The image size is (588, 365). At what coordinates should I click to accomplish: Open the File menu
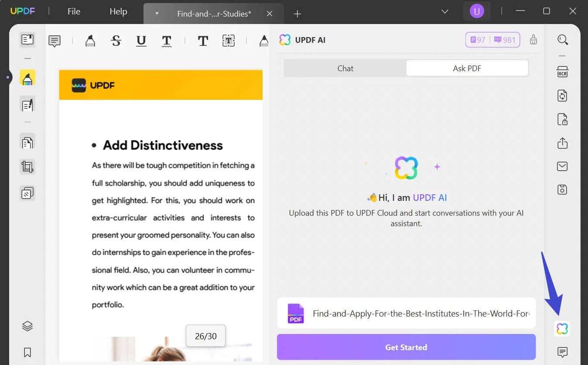click(73, 12)
